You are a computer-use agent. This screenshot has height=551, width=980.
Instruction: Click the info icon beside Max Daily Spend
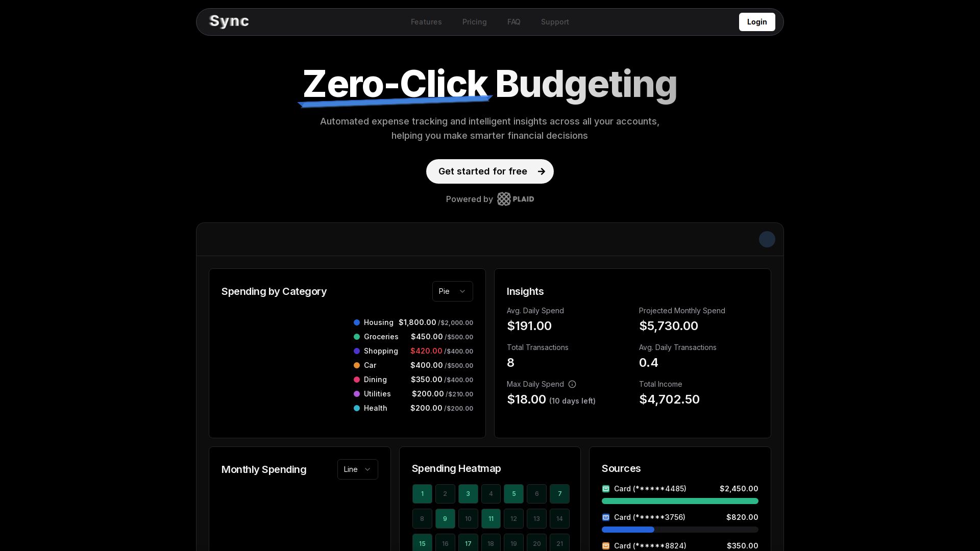click(572, 384)
